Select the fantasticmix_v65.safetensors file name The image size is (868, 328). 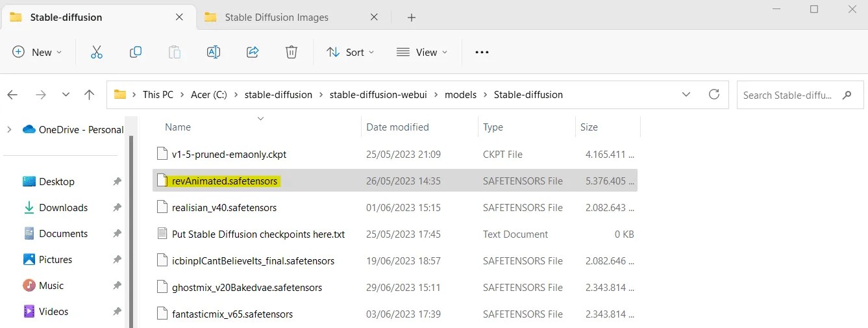232,314
